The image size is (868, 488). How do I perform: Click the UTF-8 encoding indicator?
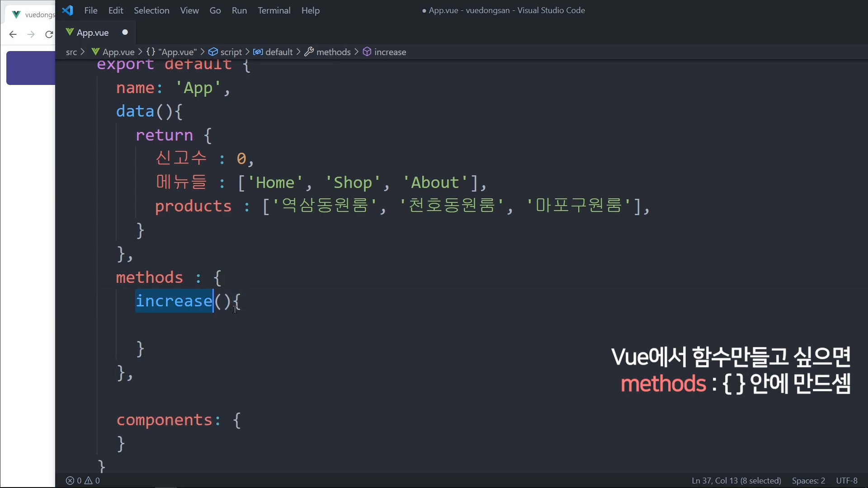click(846, 481)
